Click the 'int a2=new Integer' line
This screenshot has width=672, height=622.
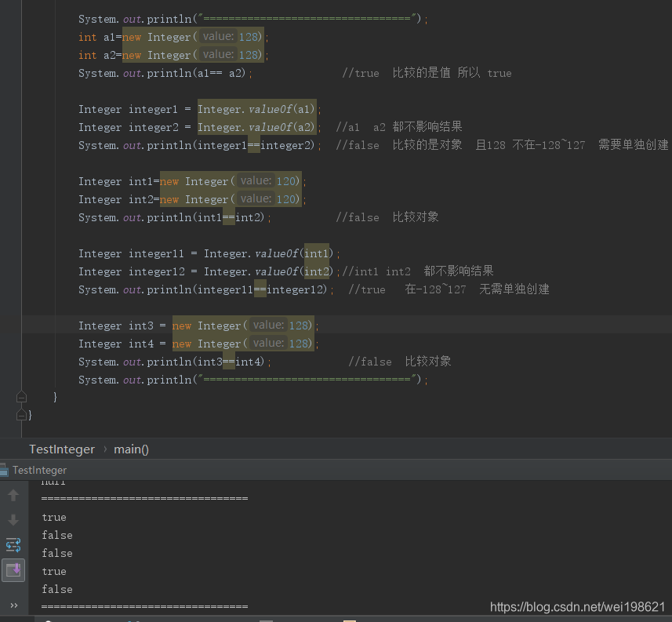tap(173, 56)
